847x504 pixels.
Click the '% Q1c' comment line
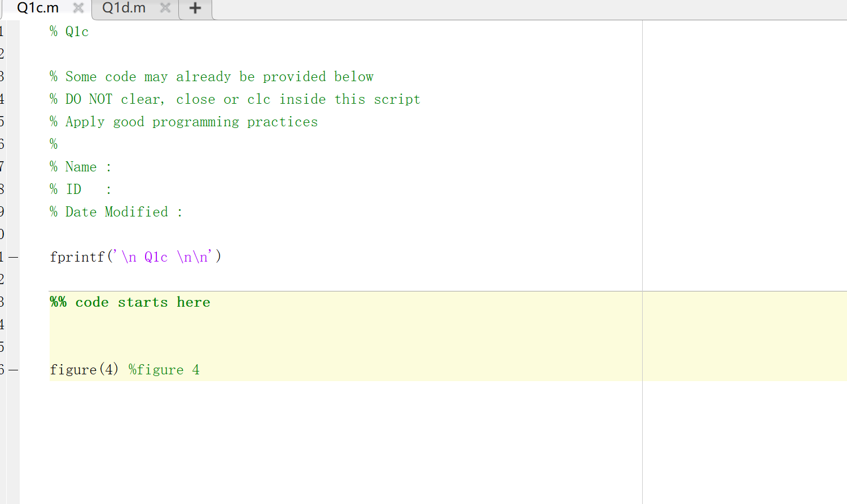[69, 32]
